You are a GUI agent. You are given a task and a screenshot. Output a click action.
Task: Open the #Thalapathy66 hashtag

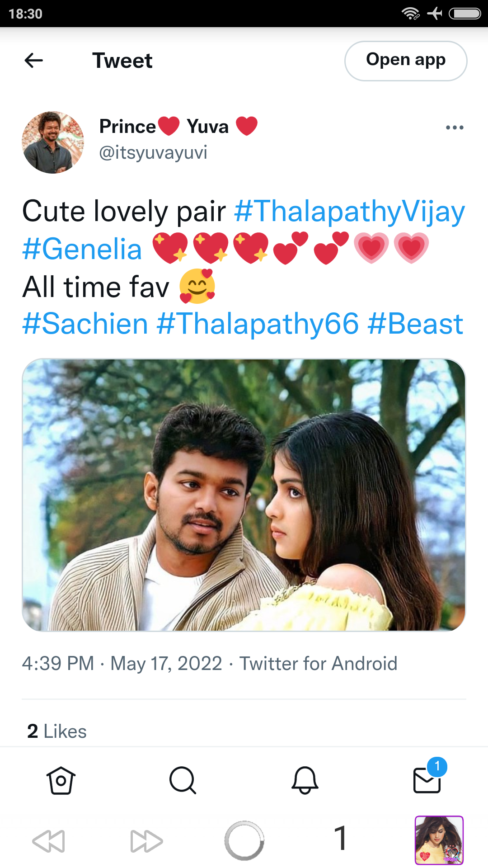click(258, 324)
